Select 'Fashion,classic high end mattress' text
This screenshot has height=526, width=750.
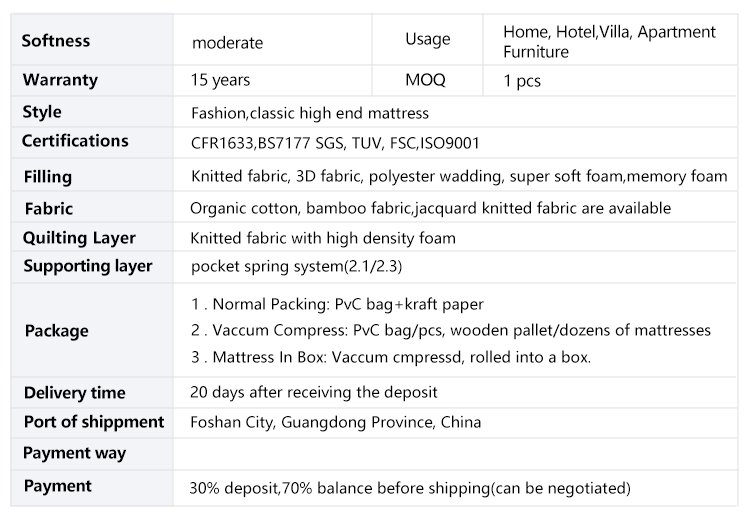click(310, 113)
